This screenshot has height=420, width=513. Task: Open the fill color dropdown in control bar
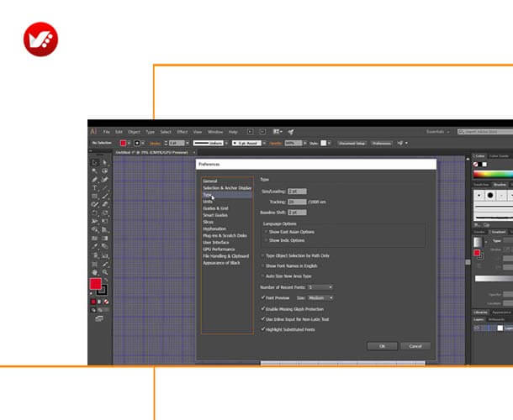[129, 143]
